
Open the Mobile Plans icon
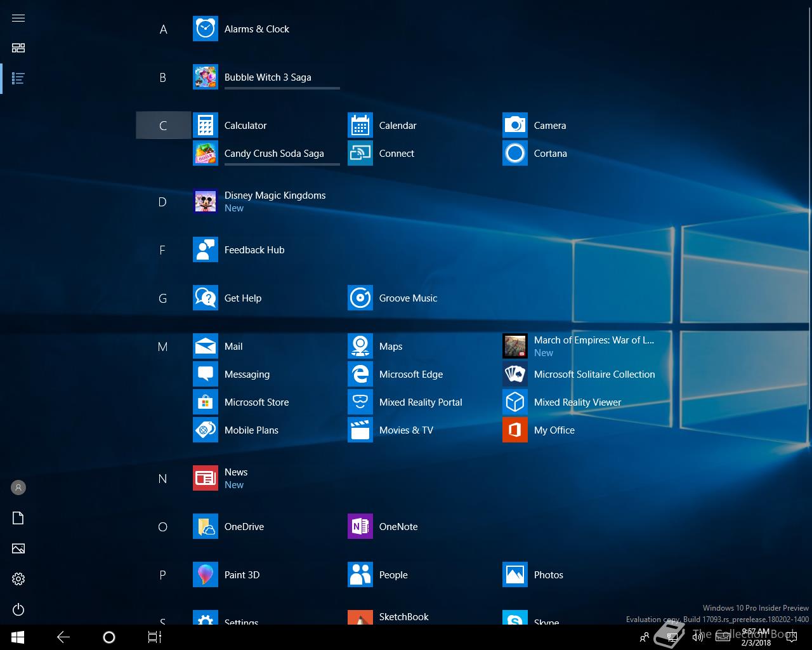pyautogui.click(x=205, y=430)
